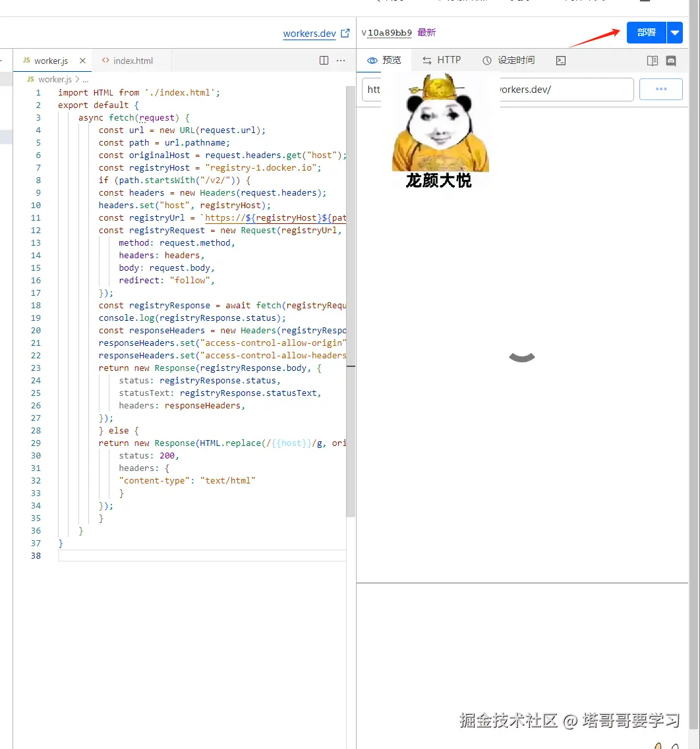
Task: Click 'redirect: "follow"' on line 16
Action: click(x=165, y=281)
